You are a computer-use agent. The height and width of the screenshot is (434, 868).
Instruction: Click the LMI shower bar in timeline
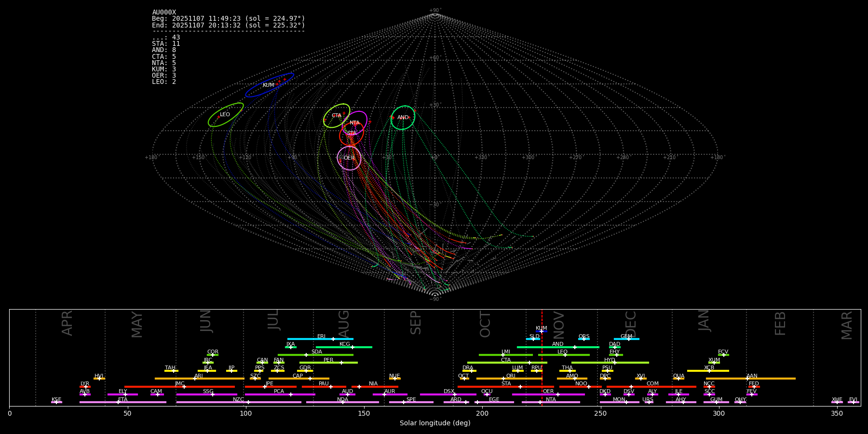506,355
